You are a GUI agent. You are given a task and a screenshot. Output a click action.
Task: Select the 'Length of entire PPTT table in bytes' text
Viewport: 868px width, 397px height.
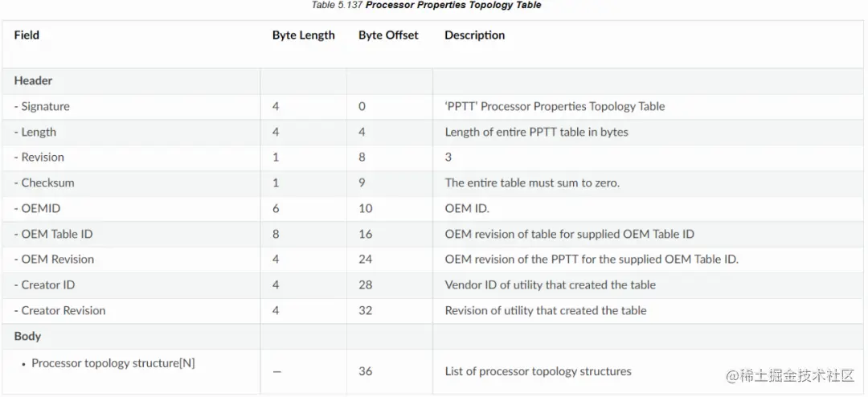click(x=536, y=133)
